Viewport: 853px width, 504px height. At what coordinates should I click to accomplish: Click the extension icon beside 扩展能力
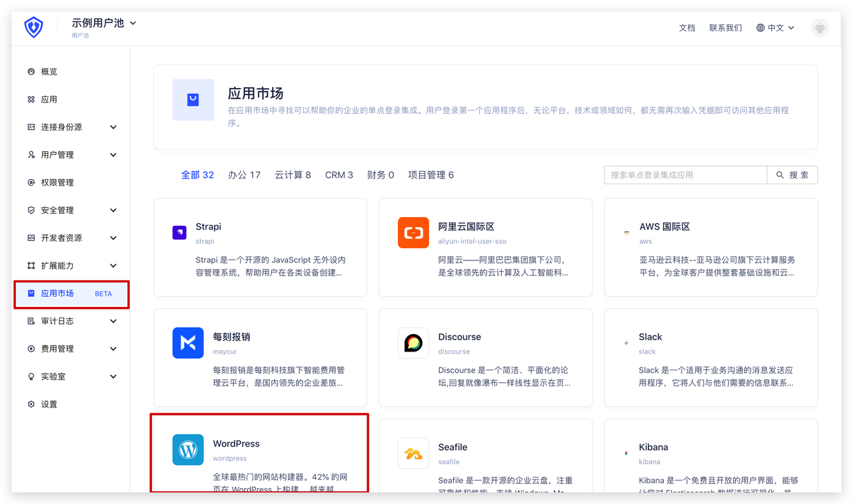point(31,265)
